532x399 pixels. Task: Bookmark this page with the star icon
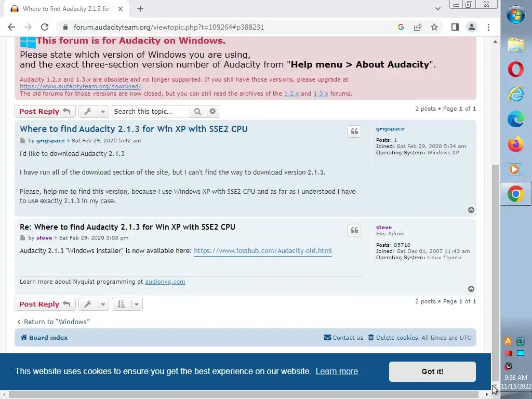coord(434,27)
